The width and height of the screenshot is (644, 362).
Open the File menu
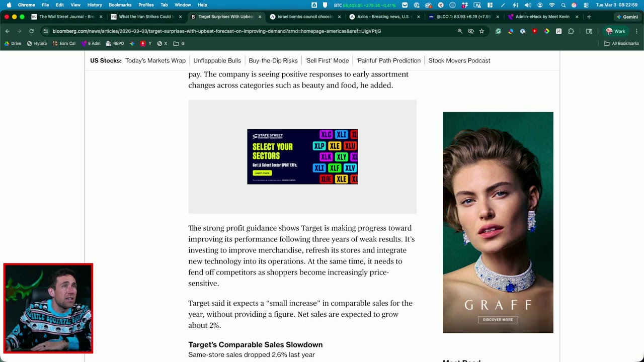[x=45, y=5]
